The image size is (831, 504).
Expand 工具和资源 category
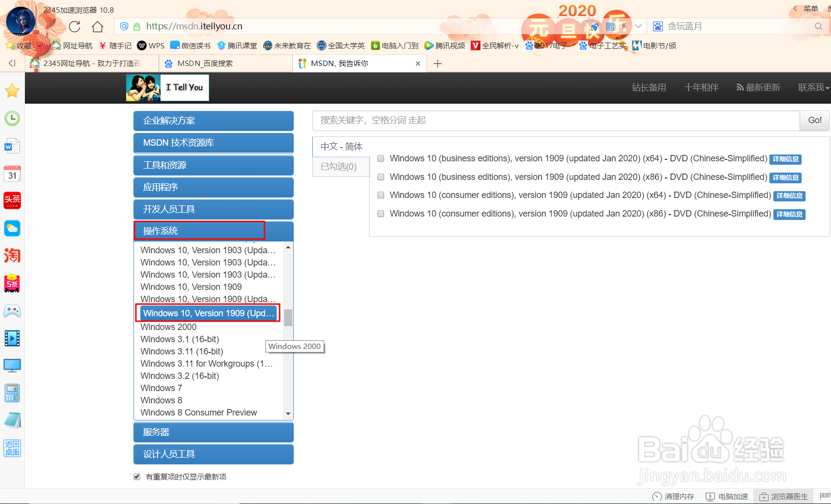click(214, 165)
